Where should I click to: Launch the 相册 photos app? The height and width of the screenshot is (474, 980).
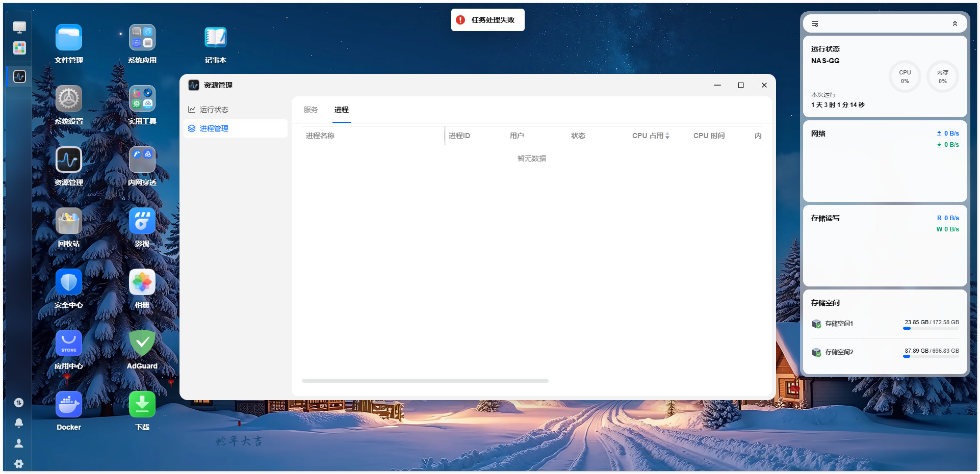click(x=142, y=282)
